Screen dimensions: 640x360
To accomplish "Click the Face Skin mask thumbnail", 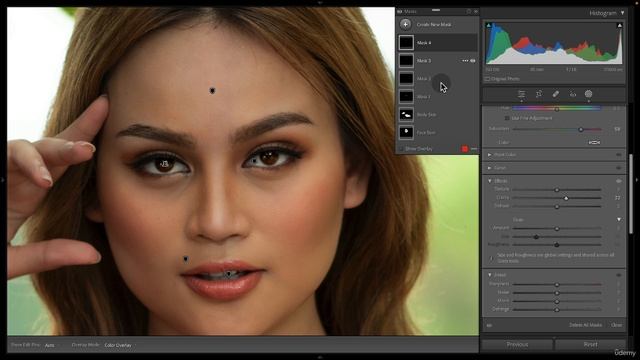I will pos(406,132).
